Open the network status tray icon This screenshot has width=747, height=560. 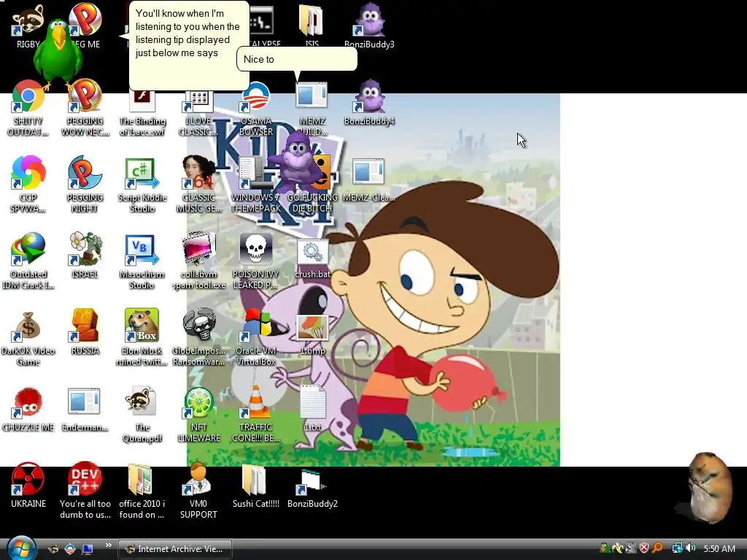[677, 548]
